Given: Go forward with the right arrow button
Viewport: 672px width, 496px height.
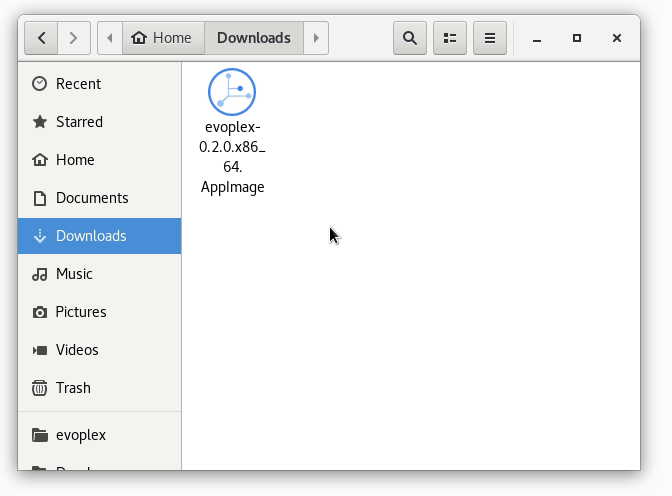Looking at the screenshot, I should pyautogui.click(x=74, y=38).
